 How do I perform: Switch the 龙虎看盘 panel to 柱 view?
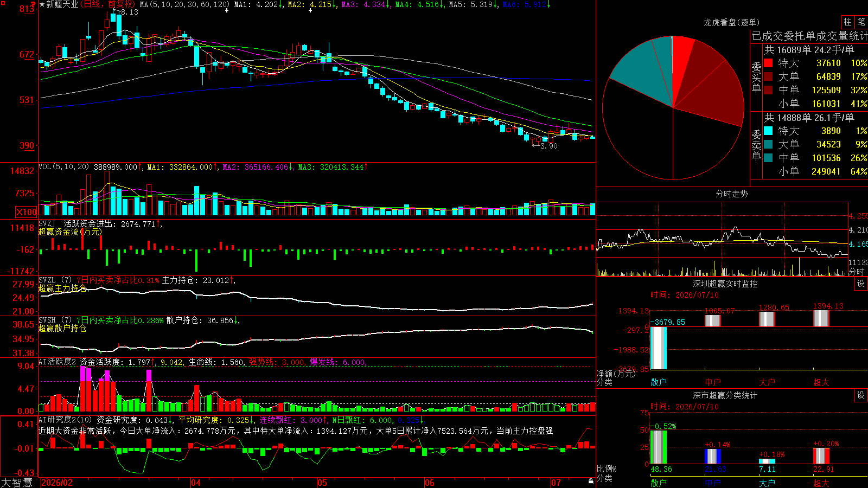click(x=847, y=22)
